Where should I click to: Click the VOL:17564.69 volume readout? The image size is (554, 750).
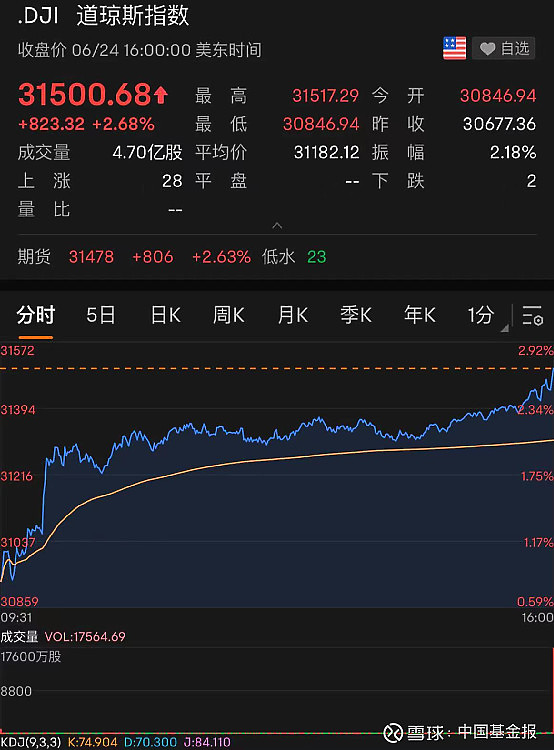pos(85,637)
